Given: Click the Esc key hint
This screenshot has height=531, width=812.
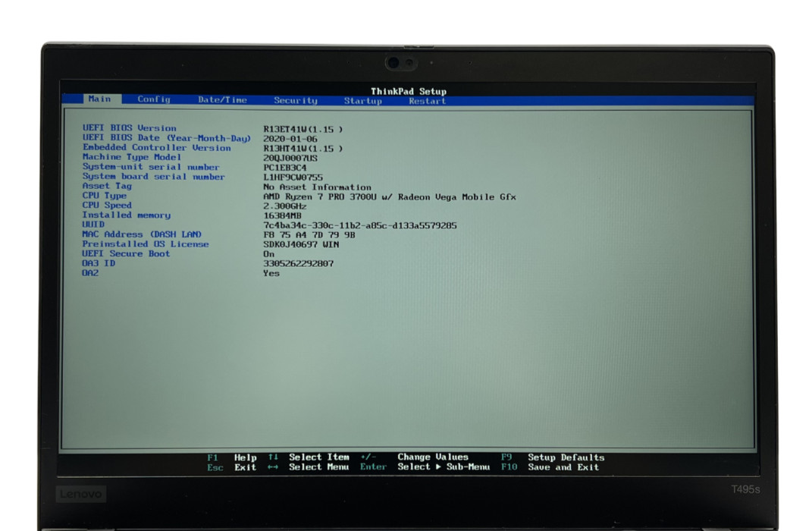Looking at the screenshot, I should point(215,467).
